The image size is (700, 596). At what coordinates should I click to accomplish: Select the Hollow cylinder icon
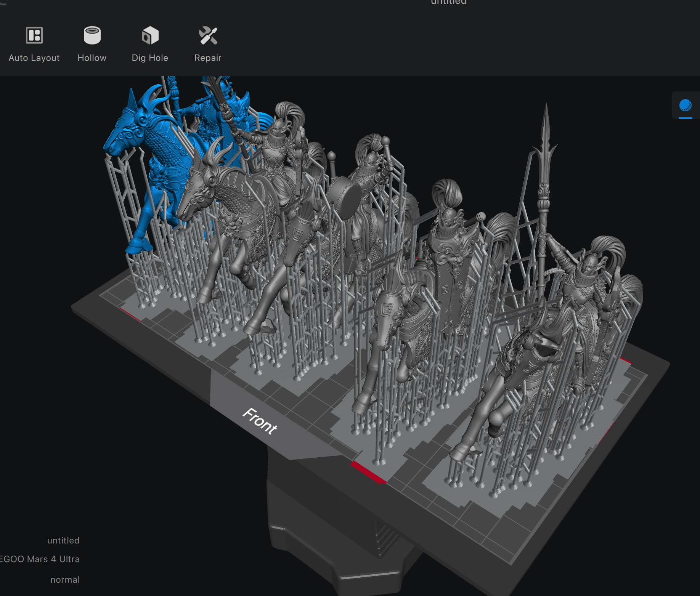click(92, 36)
